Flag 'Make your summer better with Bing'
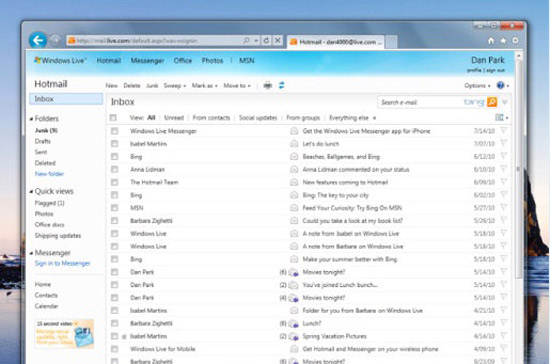Screen dimensions: 550x364 click(x=504, y=259)
